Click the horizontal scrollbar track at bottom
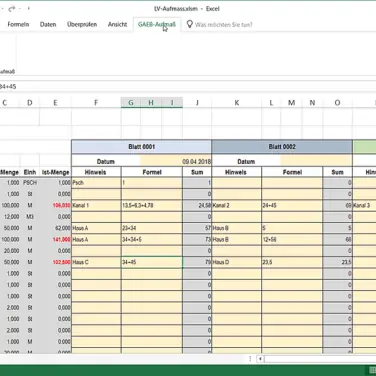The image size is (376, 376). click(x=320, y=359)
